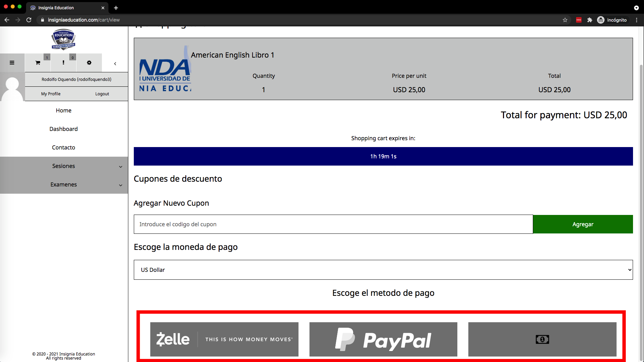Select the cash payment icon option

coord(542,339)
